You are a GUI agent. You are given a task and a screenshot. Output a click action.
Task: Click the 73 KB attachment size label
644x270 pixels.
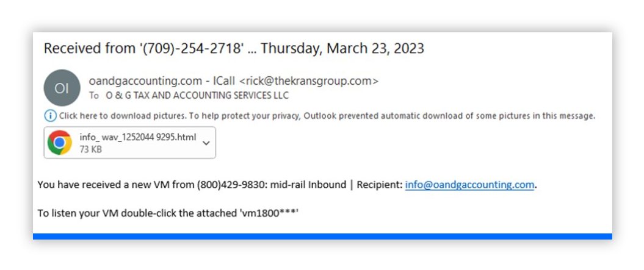91,149
